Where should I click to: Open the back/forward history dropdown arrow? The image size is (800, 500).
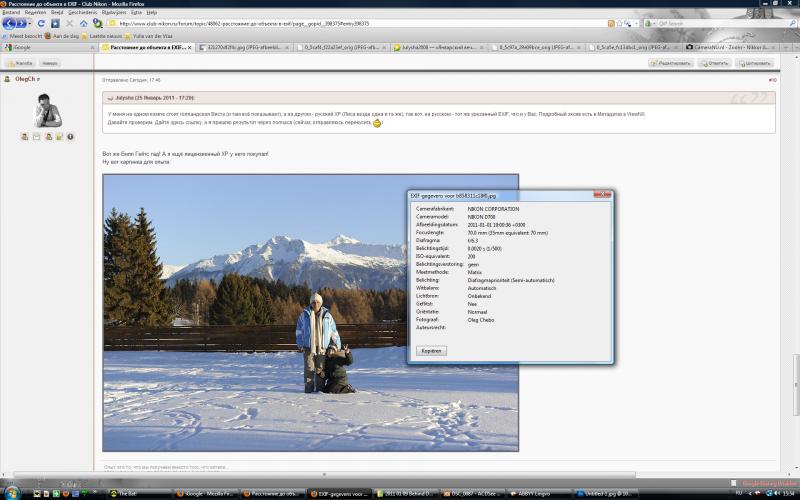click(30, 23)
